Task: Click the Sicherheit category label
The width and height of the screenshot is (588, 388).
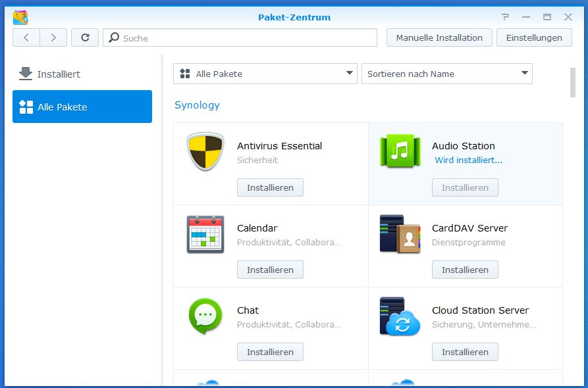Action: [257, 160]
